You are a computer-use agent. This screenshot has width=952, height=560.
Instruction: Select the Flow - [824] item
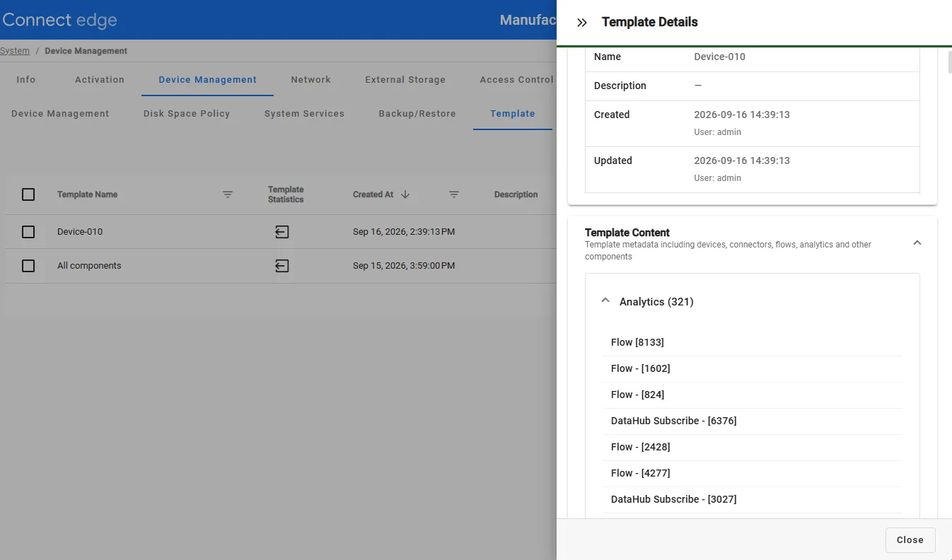point(753,395)
